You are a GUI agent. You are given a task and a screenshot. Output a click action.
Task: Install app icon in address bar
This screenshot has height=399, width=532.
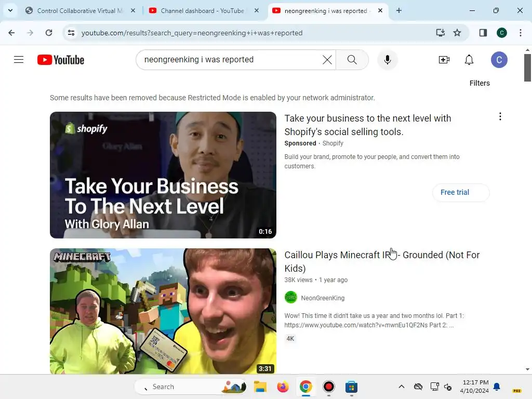[x=440, y=33]
